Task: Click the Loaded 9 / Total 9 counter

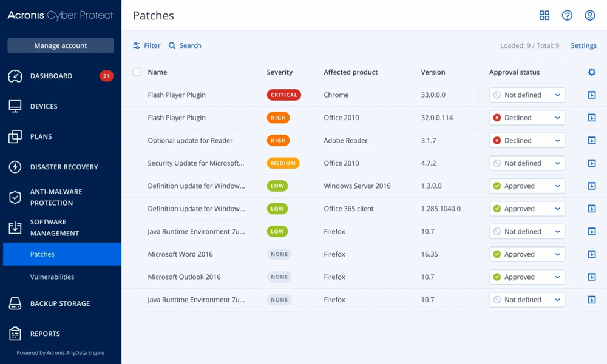Action: tap(529, 45)
